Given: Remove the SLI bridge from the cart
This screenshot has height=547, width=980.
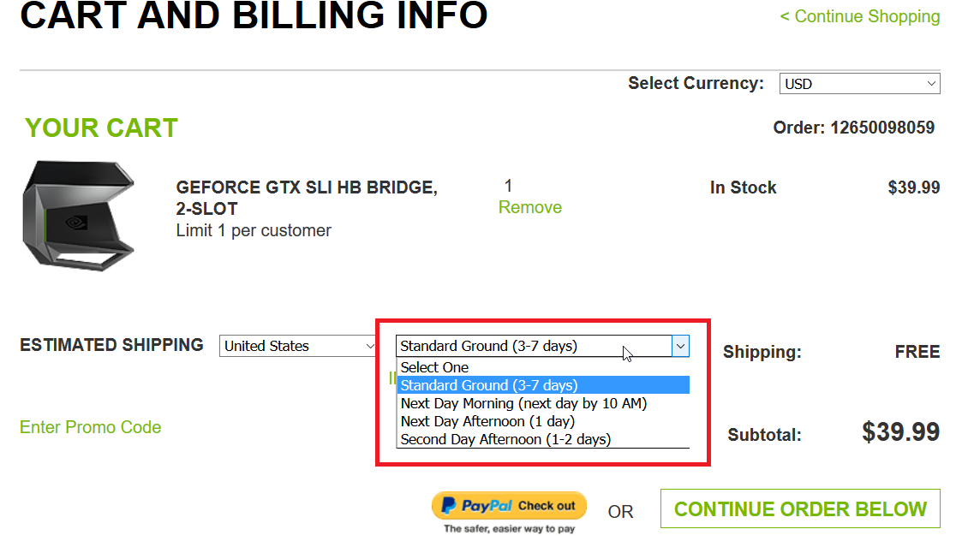Looking at the screenshot, I should 529,207.
